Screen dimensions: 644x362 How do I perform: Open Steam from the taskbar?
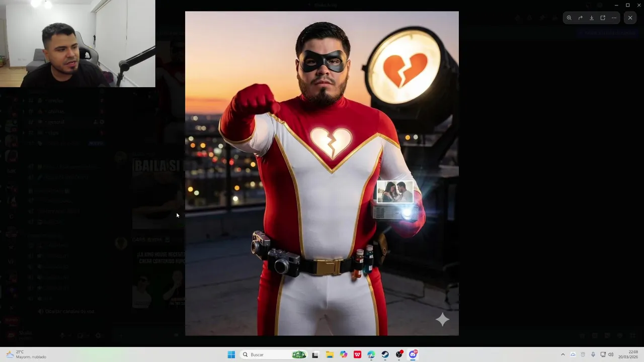tap(385, 354)
